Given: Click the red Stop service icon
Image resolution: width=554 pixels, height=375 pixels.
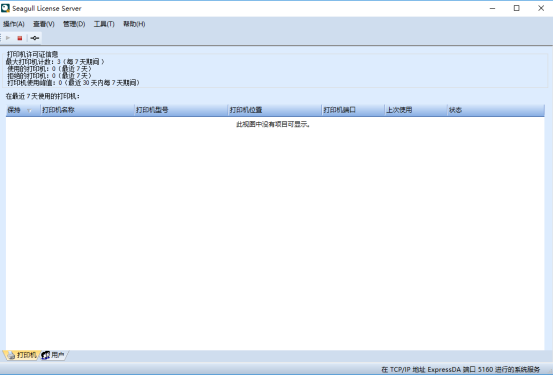Looking at the screenshot, I should [x=20, y=38].
